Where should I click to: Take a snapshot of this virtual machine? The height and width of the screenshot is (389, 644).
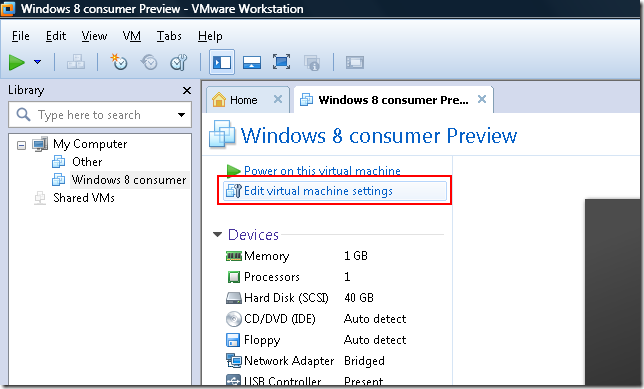point(119,62)
